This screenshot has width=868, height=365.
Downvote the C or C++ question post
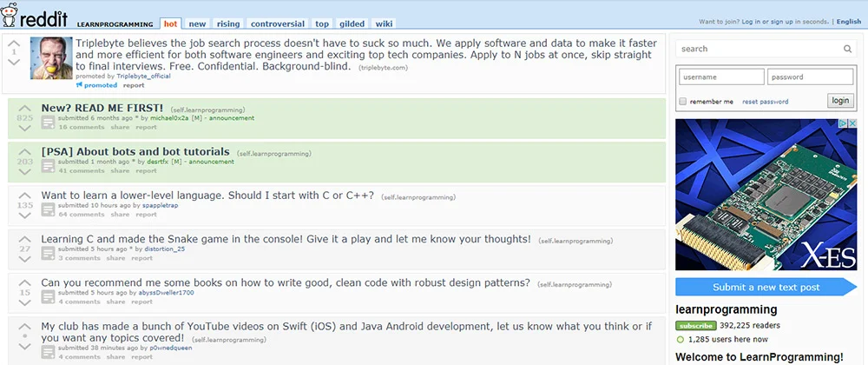pos(25,215)
